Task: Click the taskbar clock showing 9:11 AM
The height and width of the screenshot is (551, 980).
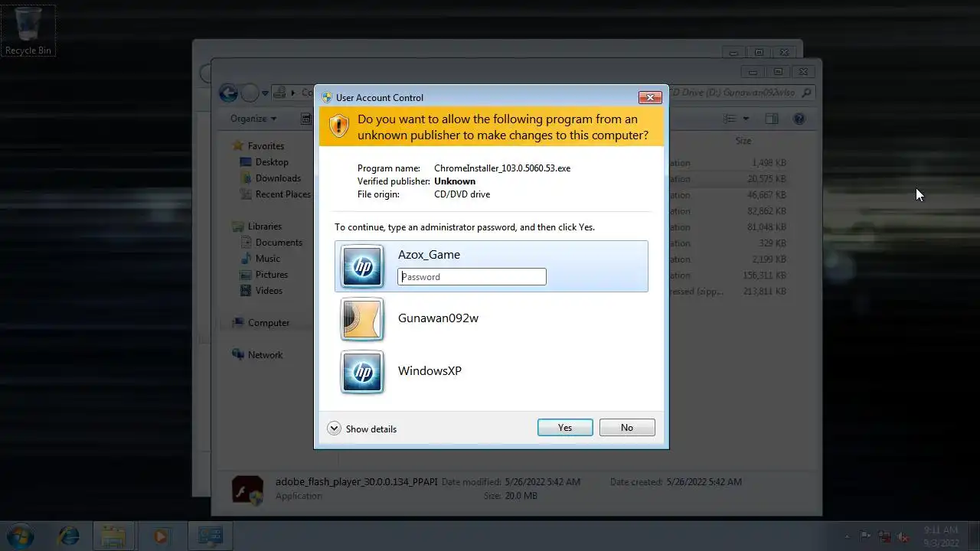Action: 940,536
